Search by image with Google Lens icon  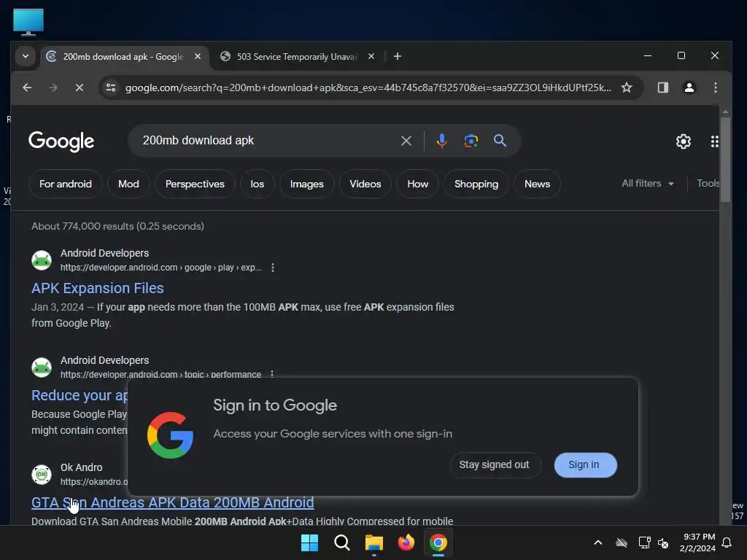pyautogui.click(x=471, y=141)
